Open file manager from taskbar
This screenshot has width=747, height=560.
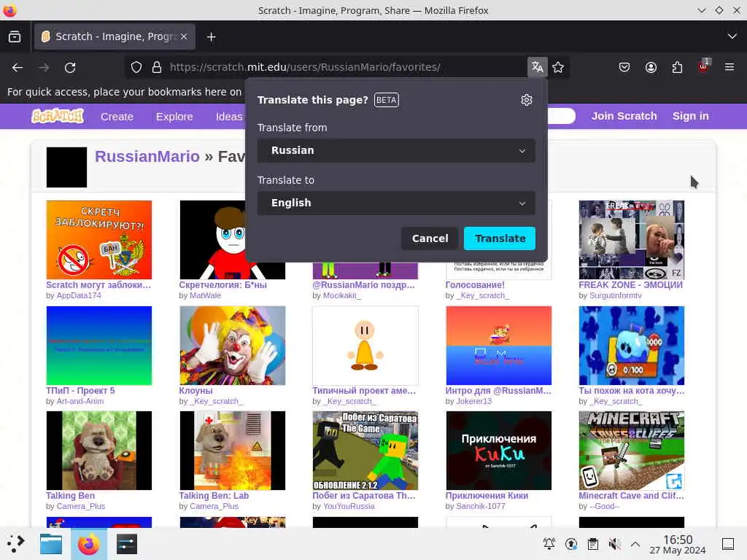point(51,543)
